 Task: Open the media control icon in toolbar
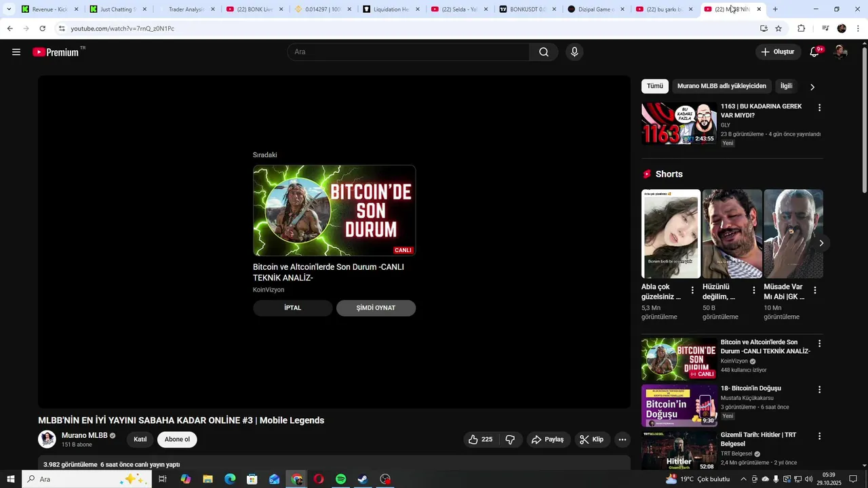825,28
